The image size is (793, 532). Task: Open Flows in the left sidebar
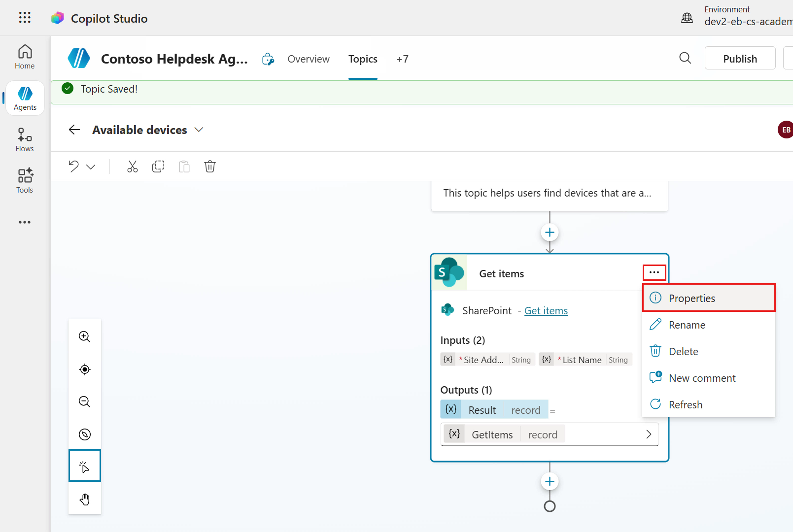click(25, 140)
